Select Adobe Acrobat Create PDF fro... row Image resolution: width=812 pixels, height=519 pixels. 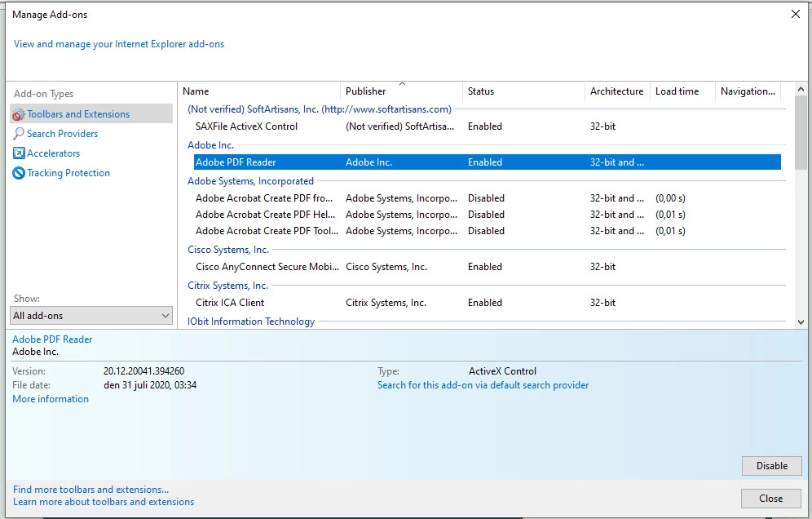pyautogui.click(x=488, y=198)
